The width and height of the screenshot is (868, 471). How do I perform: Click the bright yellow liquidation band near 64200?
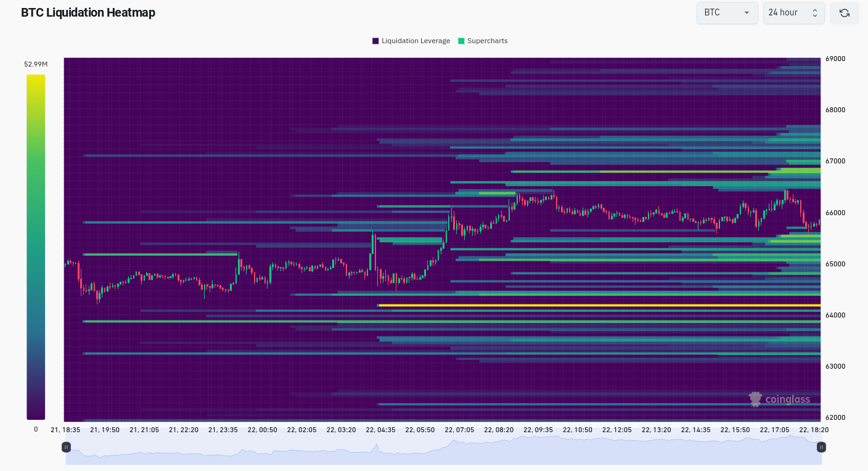600,305
